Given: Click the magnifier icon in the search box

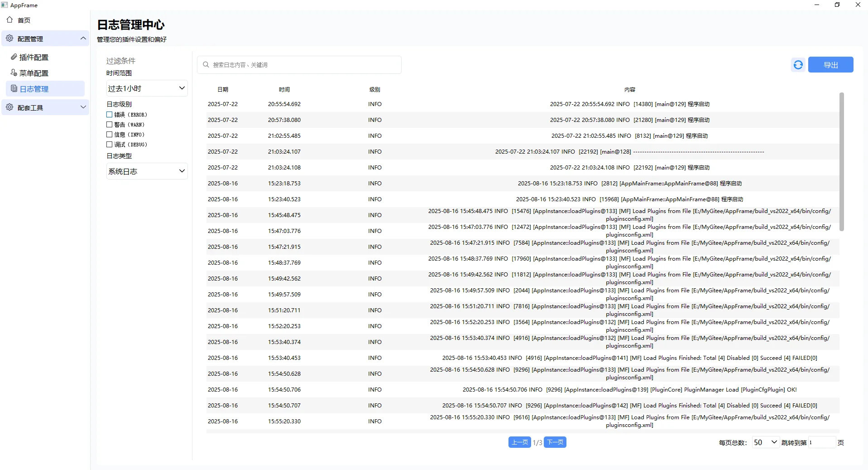Looking at the screenshot, I should coord(206,65).
